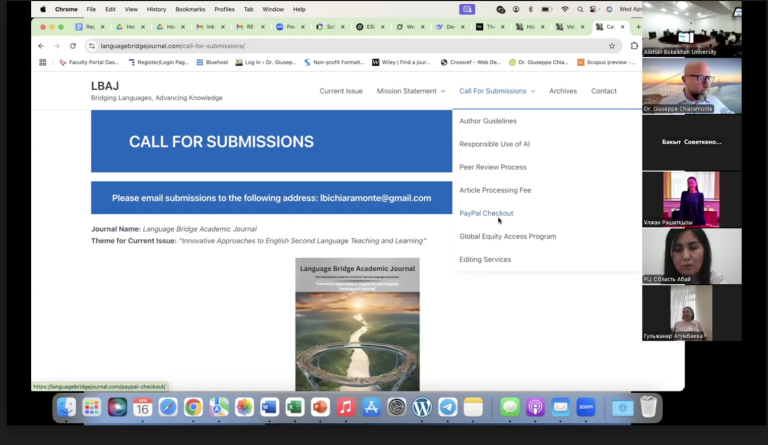Open Finder from the Dock
The width and height of the screenshot is (768, 445).
(x=66, y=407)
